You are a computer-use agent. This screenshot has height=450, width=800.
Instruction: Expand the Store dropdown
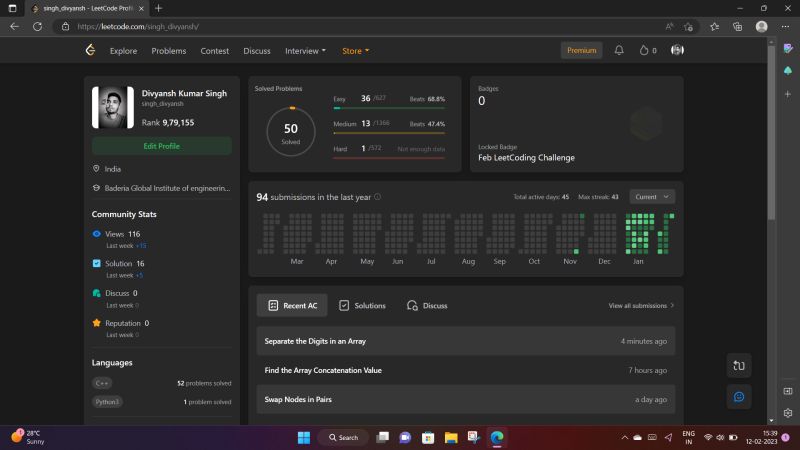(356, 51)
